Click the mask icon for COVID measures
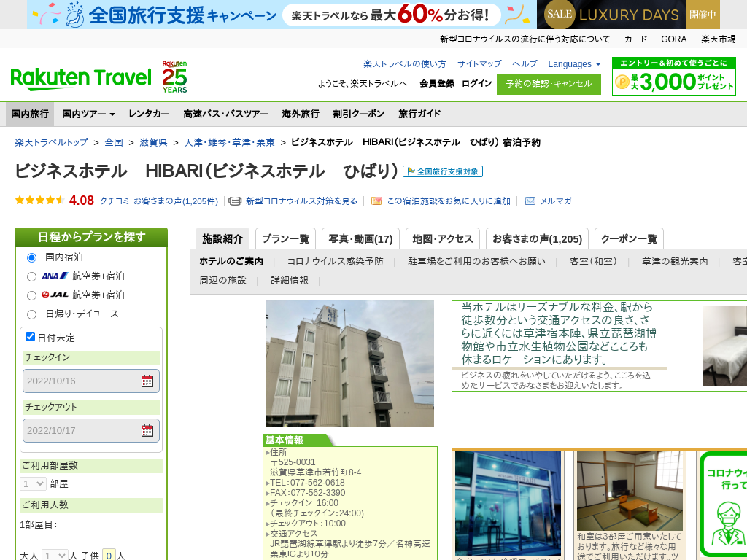The height and width of the screenshot is (560, 747). (x=235, y=201)
